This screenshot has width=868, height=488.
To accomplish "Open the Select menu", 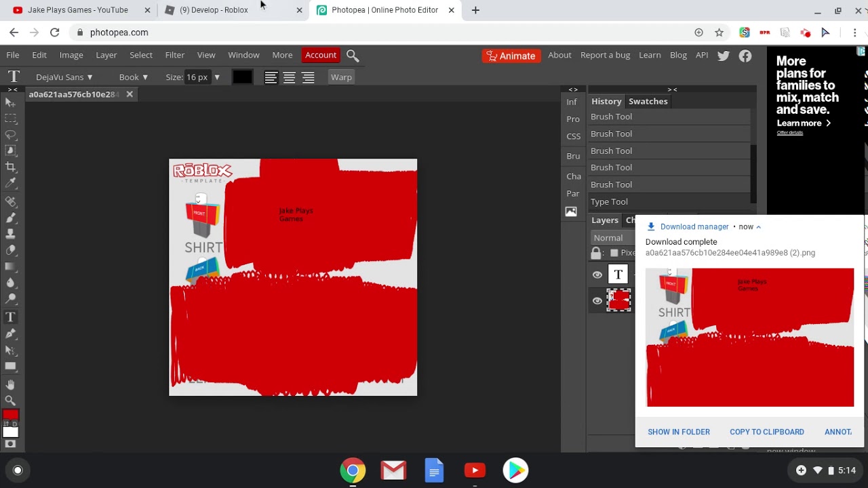I will 141,55.
